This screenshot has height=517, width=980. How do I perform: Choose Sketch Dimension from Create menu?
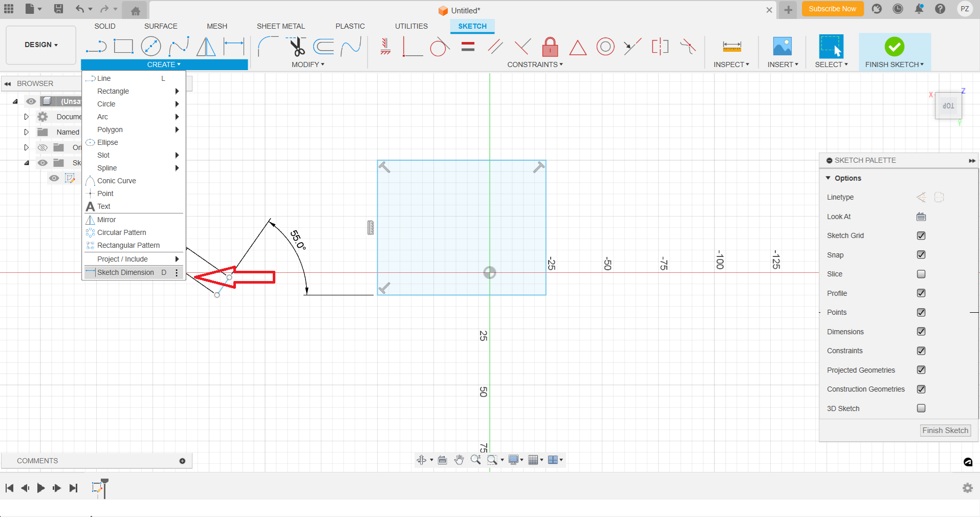click(x=125, y=272)
